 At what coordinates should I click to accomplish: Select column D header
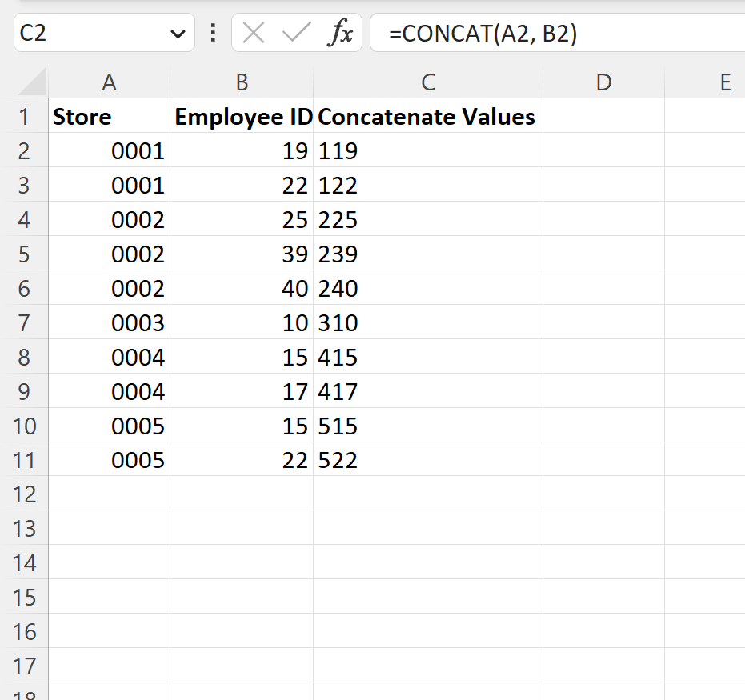pyautogui.click(x=603, y=82)
